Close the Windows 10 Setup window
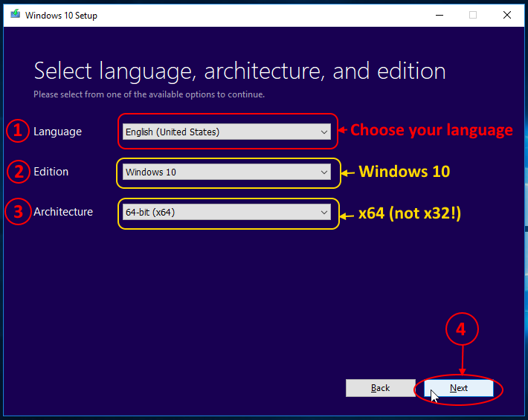 coord(507,15)
